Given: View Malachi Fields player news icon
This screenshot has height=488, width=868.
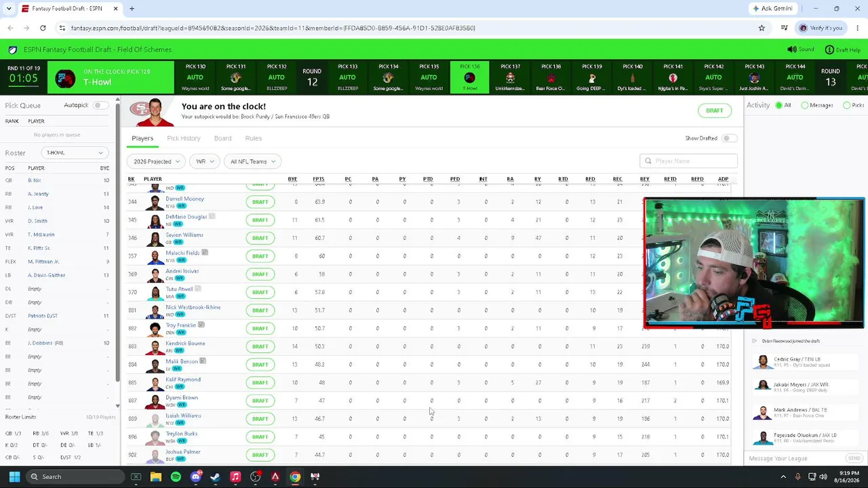Looking at the screenshot, I should tap(205, 253).
